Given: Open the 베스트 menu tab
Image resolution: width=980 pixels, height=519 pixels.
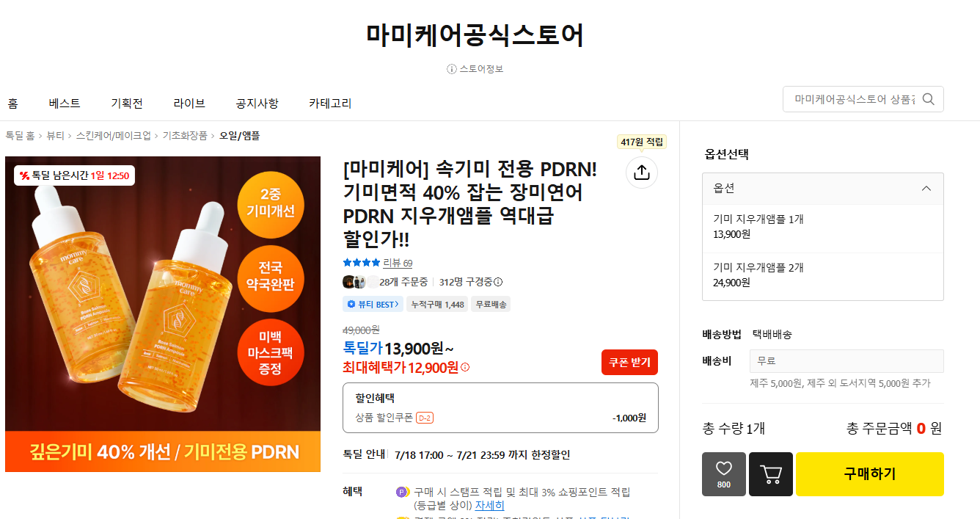Looking at the screenshot, I should pyautogui.click(x=65, y=104).
